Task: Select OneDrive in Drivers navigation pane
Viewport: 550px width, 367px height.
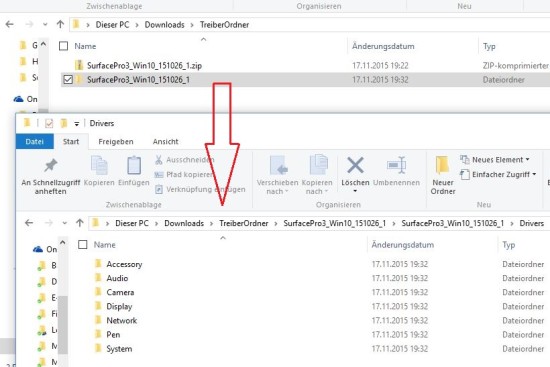Action: pyautogui.click(x=45, y=249)
